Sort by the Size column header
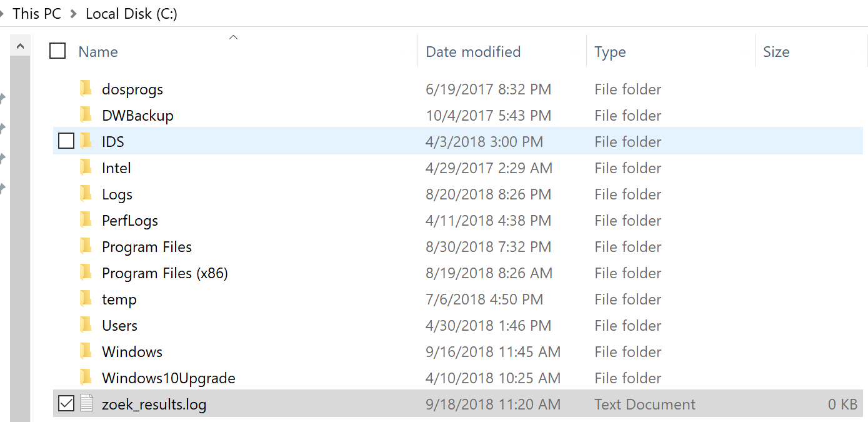Screen dimensions: 868x422 click(x=776, y=52)
